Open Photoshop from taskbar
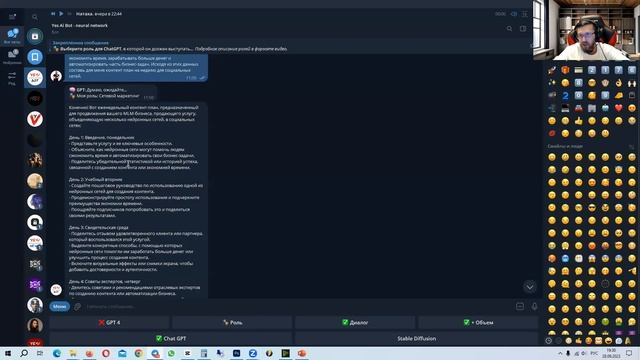The image size is (640, 360). (x=236, y=353)
